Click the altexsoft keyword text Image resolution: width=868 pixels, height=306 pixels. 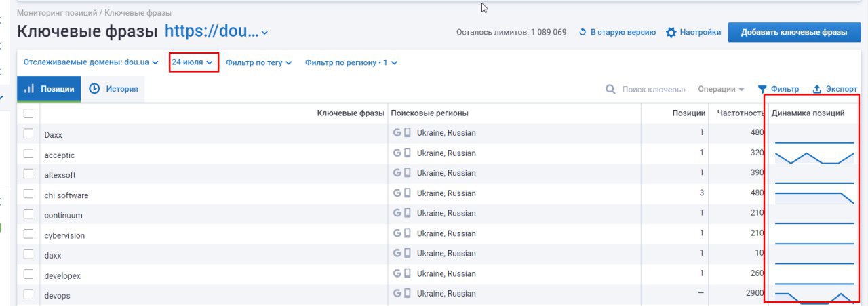(60, 175)
